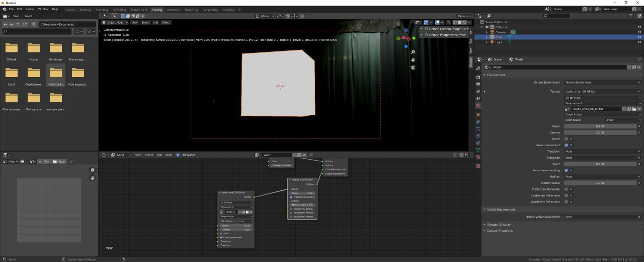Screen dimensions: 644x262
Task: Select the Bandicam folder
Action: 56,51
